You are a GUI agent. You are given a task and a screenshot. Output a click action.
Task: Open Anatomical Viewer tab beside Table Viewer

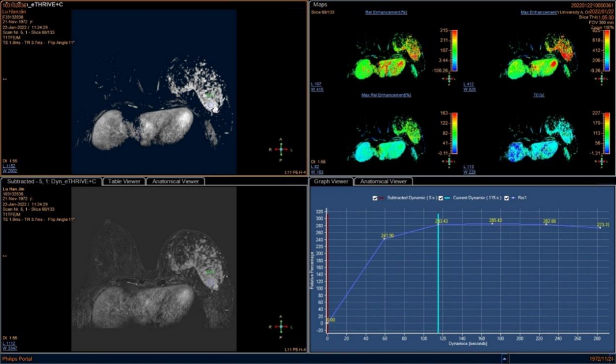point(175,181)
